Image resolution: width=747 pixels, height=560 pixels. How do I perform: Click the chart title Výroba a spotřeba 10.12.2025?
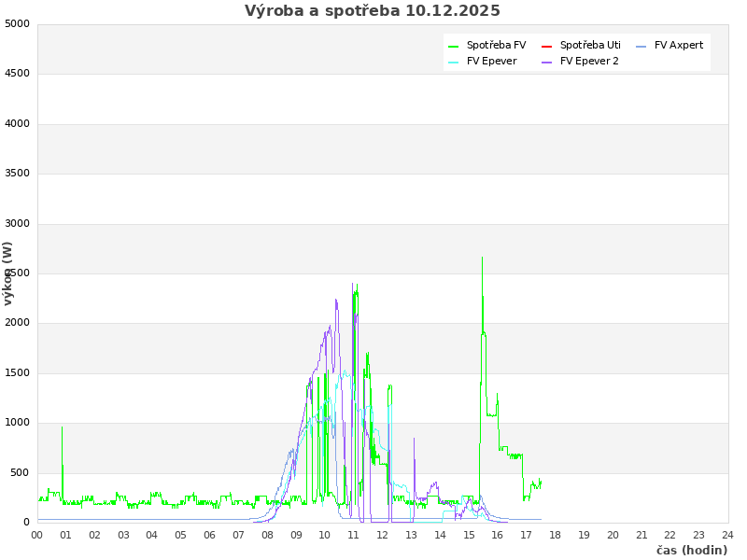click(373, 11)
